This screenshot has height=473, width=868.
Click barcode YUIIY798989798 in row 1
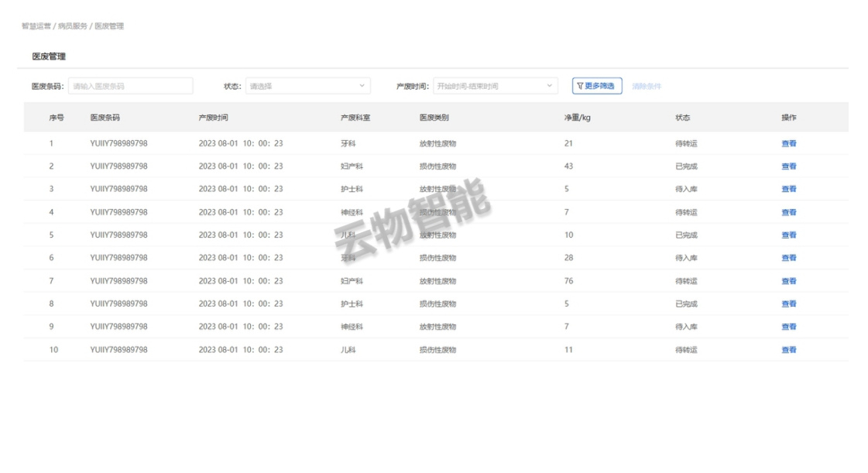coord(119,143)
